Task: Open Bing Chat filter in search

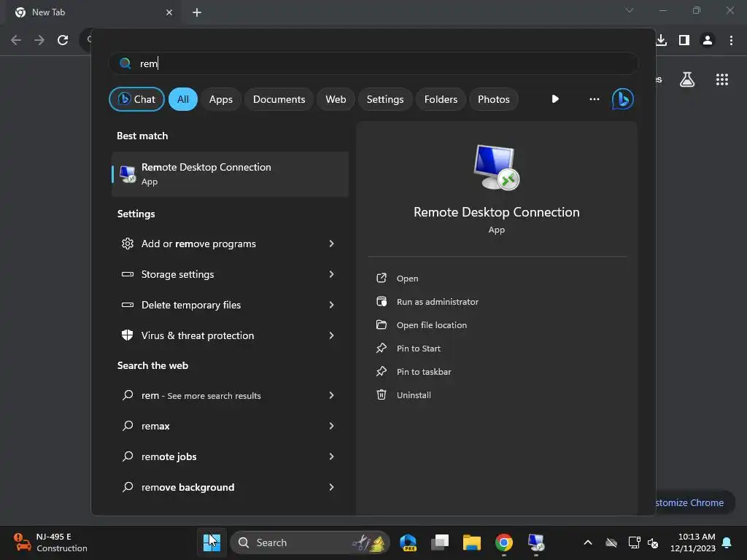Action: point(136,99)
